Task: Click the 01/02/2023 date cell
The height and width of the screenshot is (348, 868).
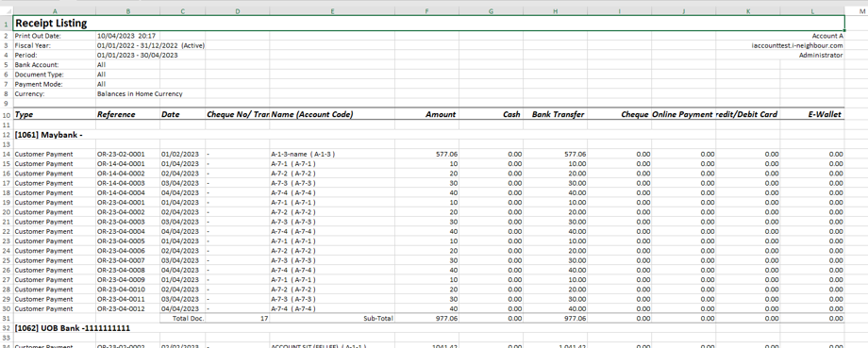Action: coord(182,154)
